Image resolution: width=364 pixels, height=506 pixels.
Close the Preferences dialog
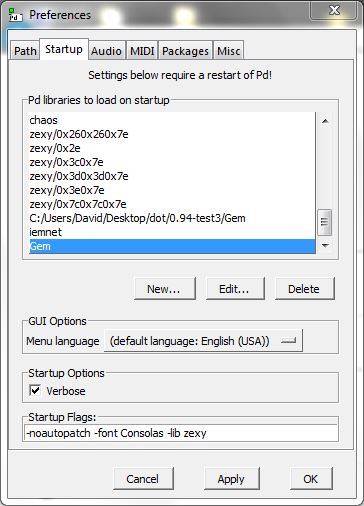click(334, 11)
